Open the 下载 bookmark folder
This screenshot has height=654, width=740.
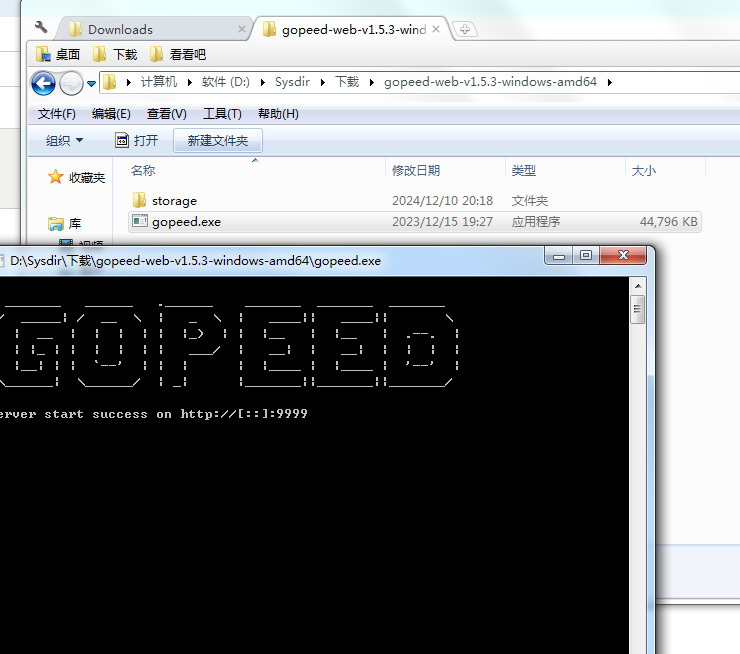tap(115, 55)
